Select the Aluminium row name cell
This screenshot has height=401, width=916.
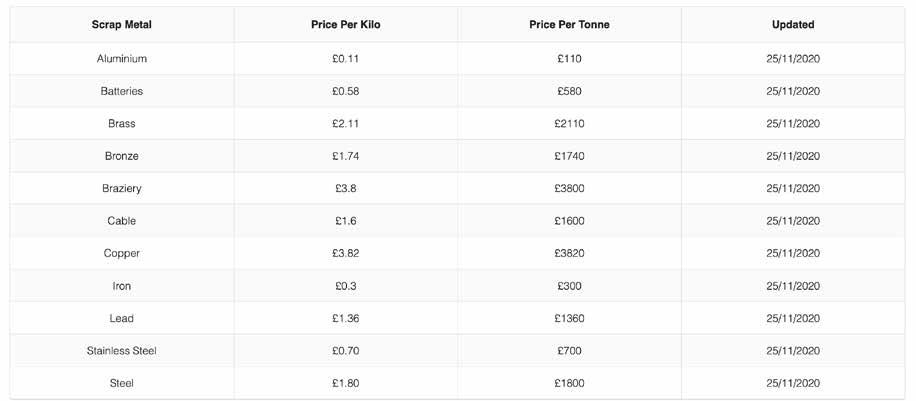(x=121, y=59)
